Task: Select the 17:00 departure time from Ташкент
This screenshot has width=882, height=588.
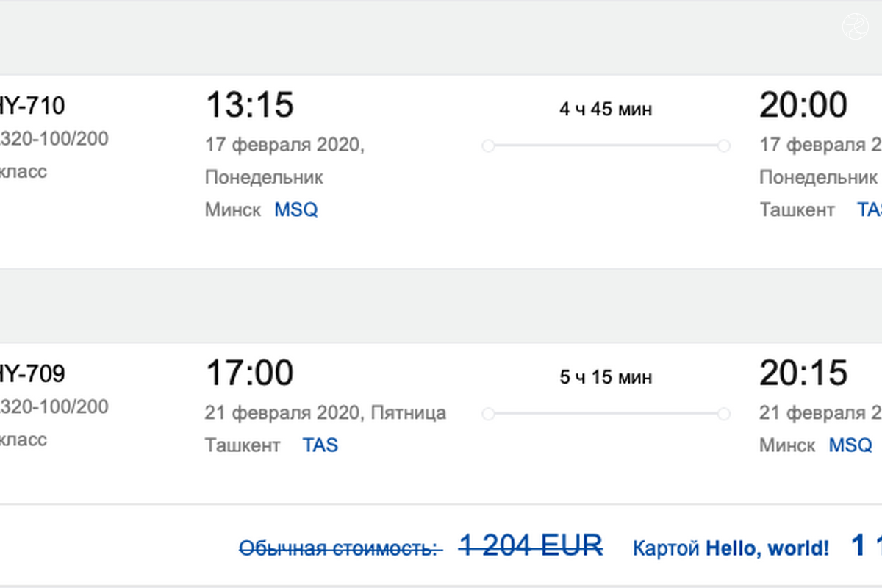Action: (x=250, y=373)
